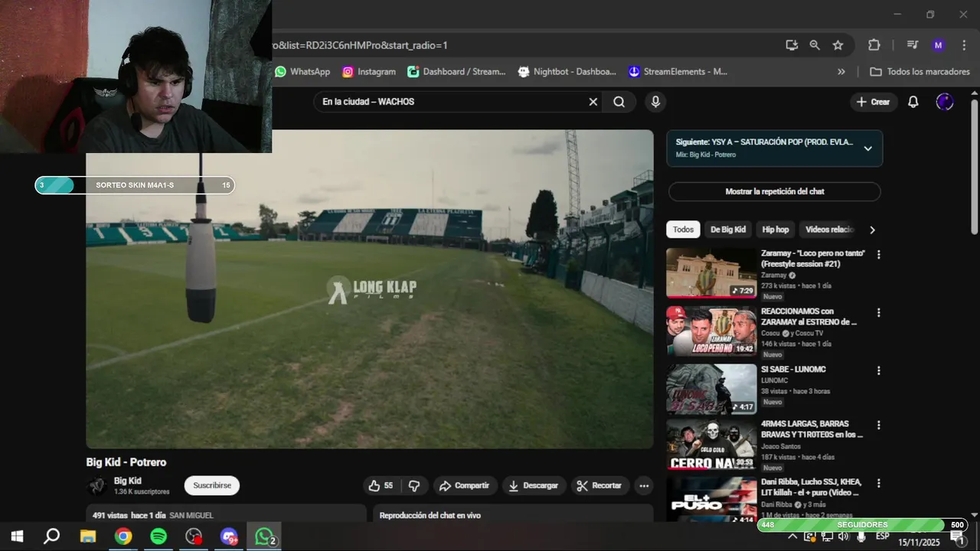Dislike the Big Kid - Potrero video
This screenshot has width=980, height=551.
coord(414,486)
